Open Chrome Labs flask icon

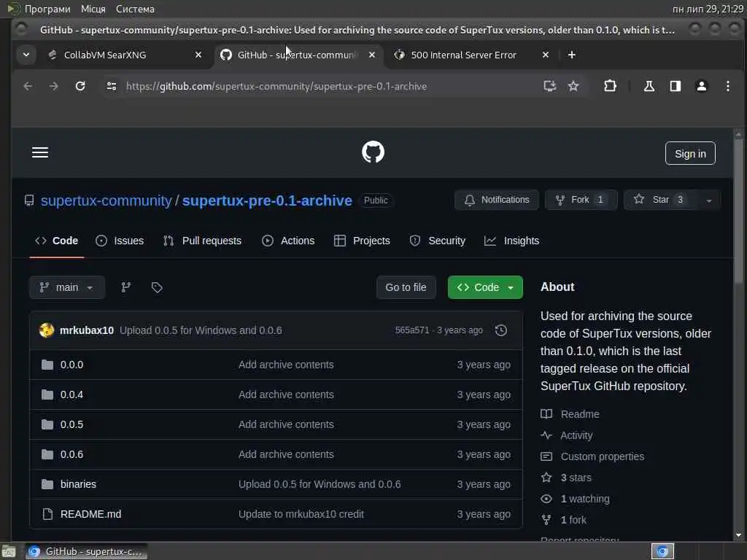649,86
